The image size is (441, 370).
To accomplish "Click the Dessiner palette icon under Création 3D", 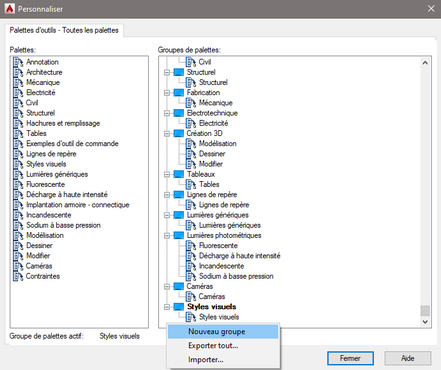I will coord(191,154).
